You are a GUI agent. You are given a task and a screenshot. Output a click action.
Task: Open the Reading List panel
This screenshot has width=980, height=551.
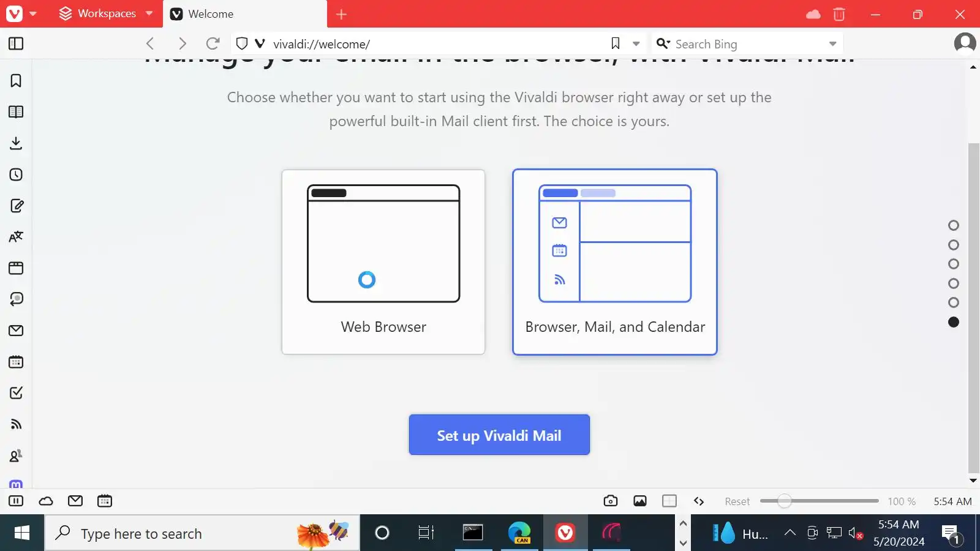pos(16,112)
